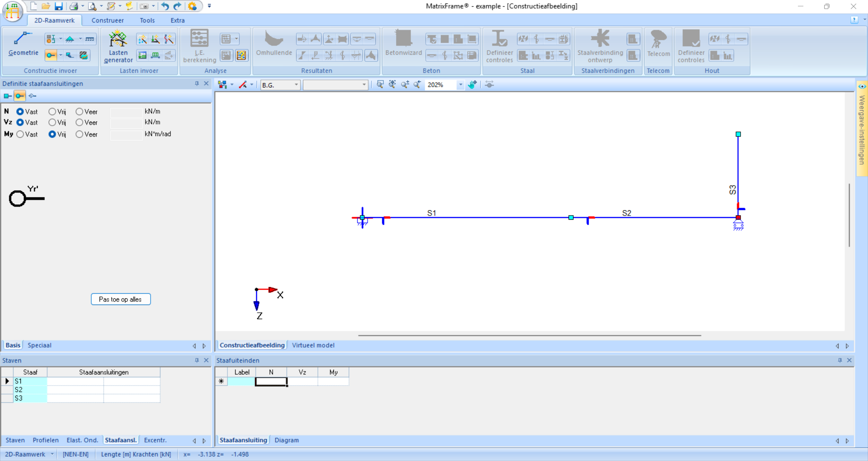
Task: Undo the last action
Action: pyautogui.click(x=165, y=6)
